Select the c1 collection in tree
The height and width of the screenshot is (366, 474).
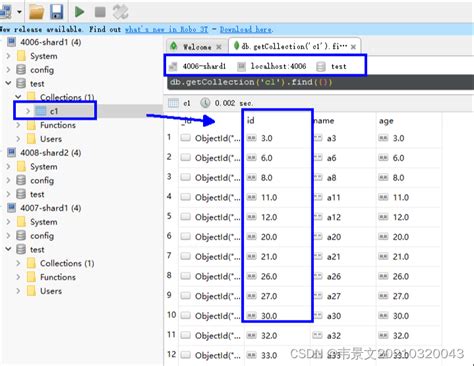point(54,111)
